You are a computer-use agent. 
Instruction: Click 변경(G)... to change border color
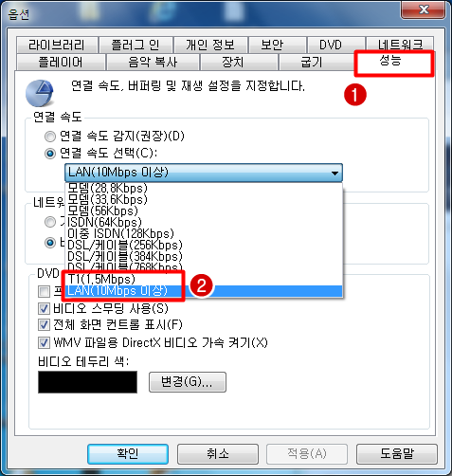pos(188,382)
